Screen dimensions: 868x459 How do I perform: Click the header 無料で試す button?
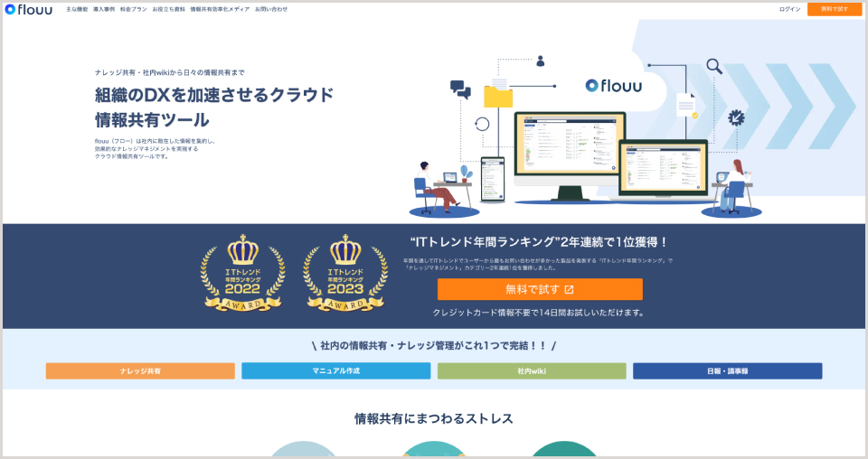point(835,9)
